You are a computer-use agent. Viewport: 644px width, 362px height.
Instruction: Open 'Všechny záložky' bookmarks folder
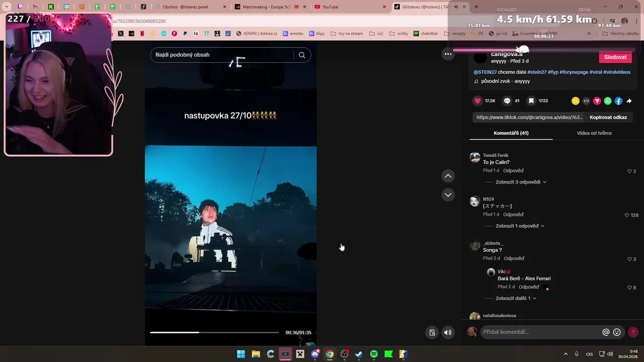click(620, 34)
